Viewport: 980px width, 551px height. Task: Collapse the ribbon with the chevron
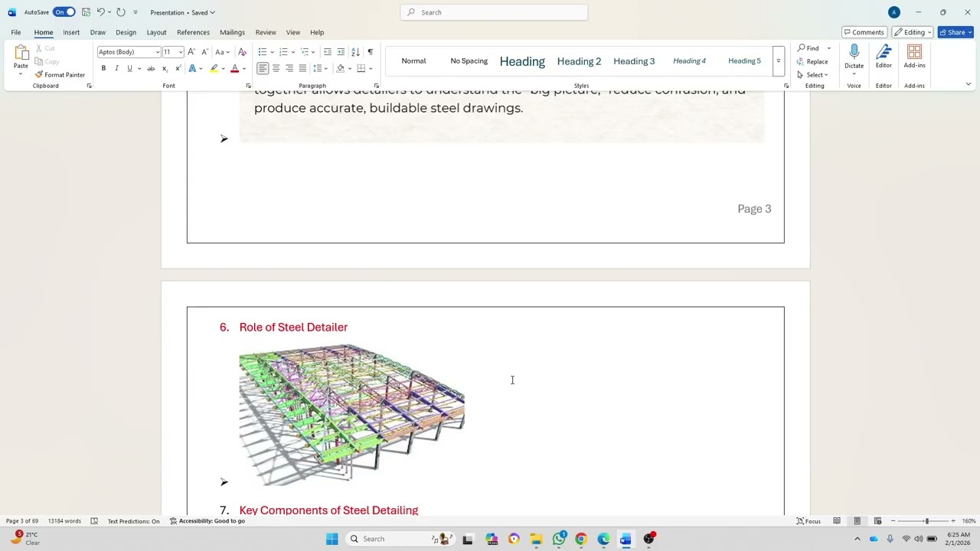(x=968, y=84)
